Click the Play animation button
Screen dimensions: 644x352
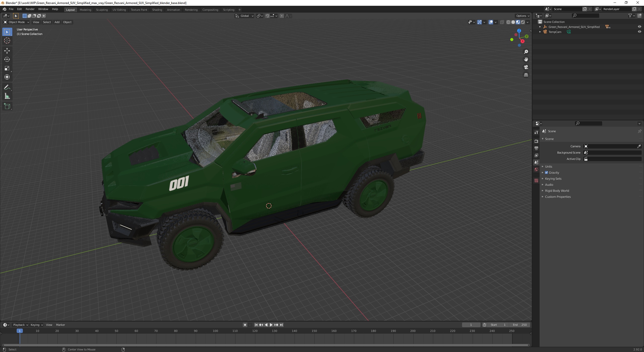[271, 325]
